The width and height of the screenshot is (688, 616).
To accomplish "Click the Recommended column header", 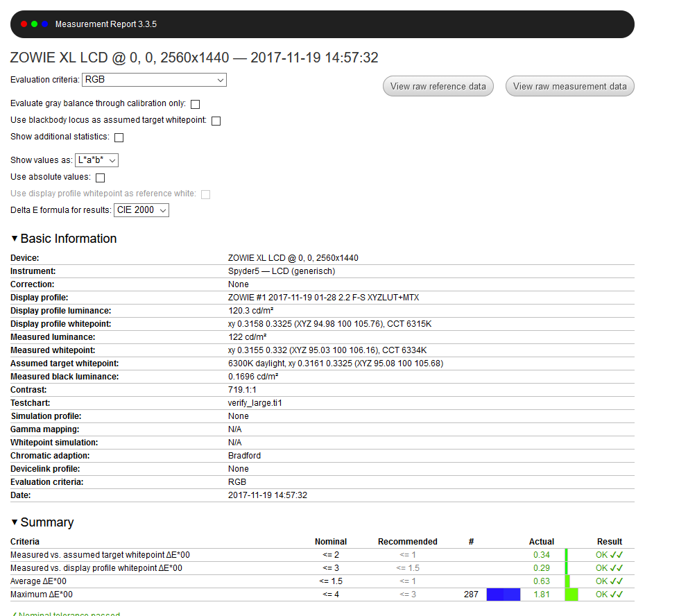I will (x=408, y=541).
